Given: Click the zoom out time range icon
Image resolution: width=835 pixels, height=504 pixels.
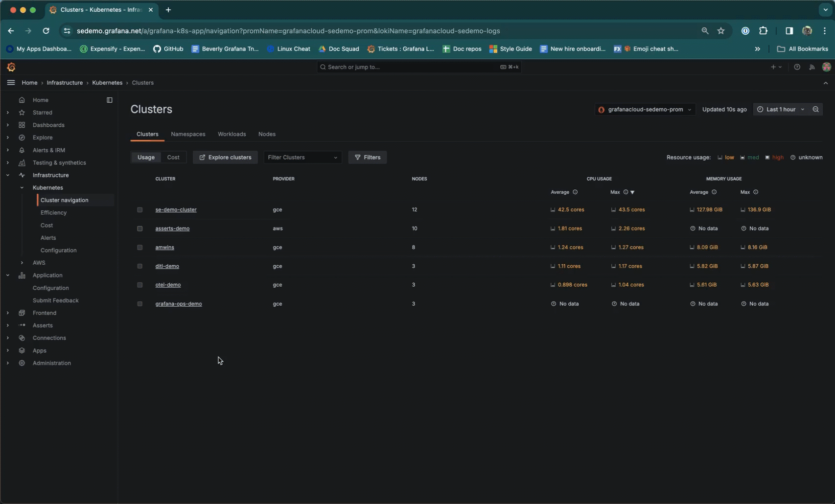Looking at the screenshot, I should [815, 109].
